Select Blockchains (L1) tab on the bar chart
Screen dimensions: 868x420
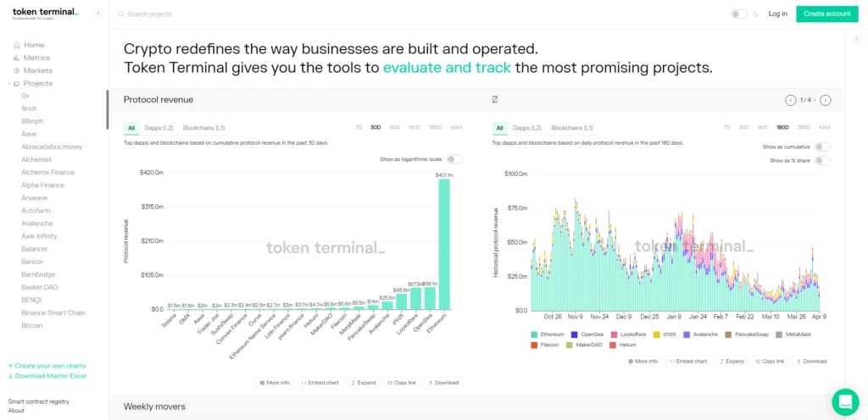point(203,128)
